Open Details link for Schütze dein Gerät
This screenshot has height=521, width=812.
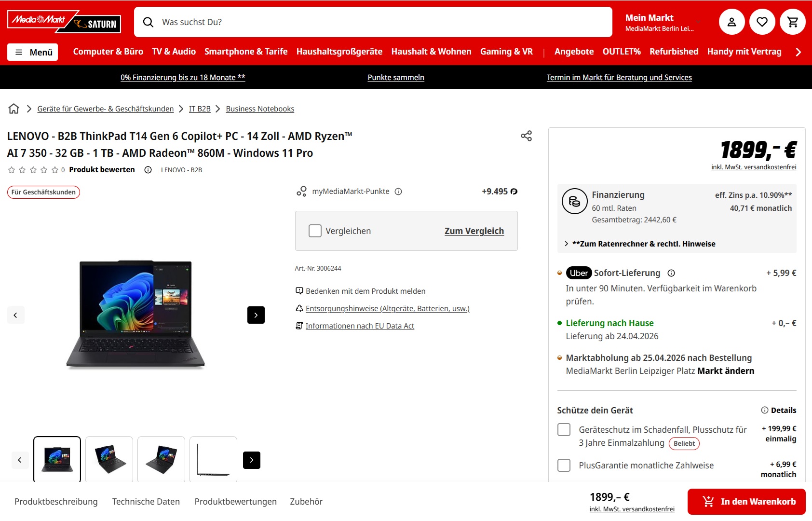pos(779,411)
